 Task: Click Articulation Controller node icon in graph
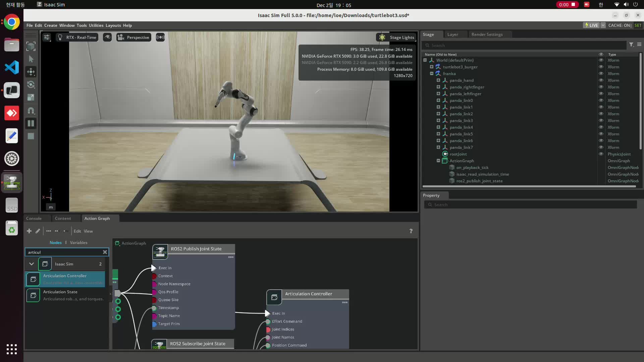pyautogui.click(x=274, y=297)
